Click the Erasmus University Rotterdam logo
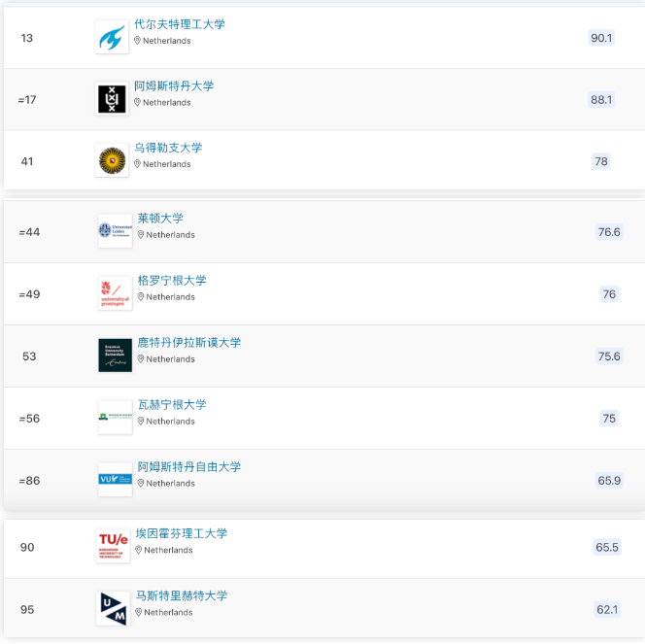 [x=115, y=355]
